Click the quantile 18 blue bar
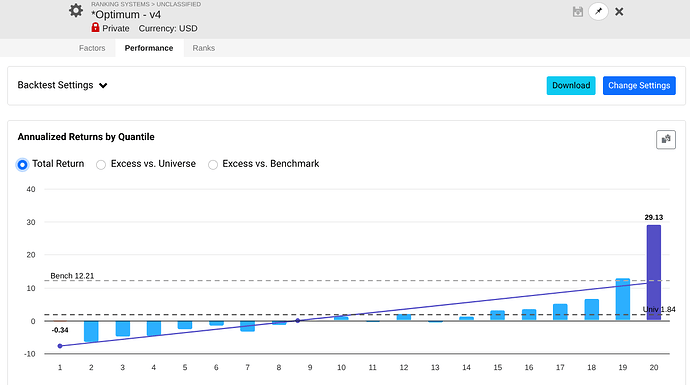The image size is (690, 385). [591, 310]
